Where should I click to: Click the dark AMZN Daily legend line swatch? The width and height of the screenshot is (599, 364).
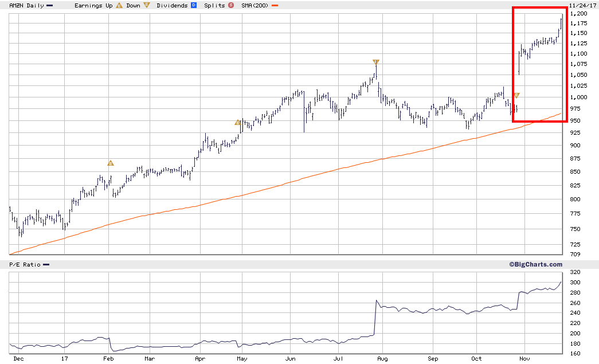coord(49,6)
